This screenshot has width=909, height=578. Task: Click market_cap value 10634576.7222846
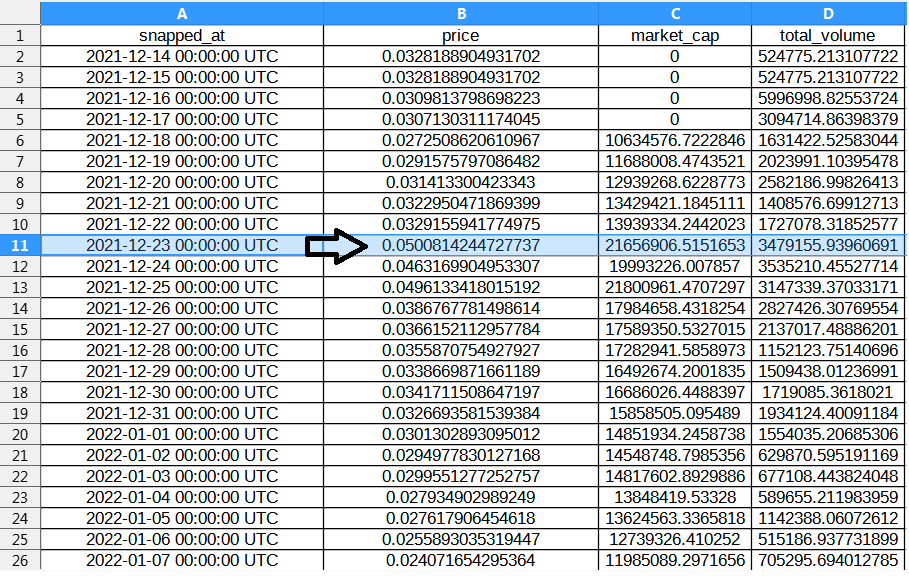coord(675,140)
